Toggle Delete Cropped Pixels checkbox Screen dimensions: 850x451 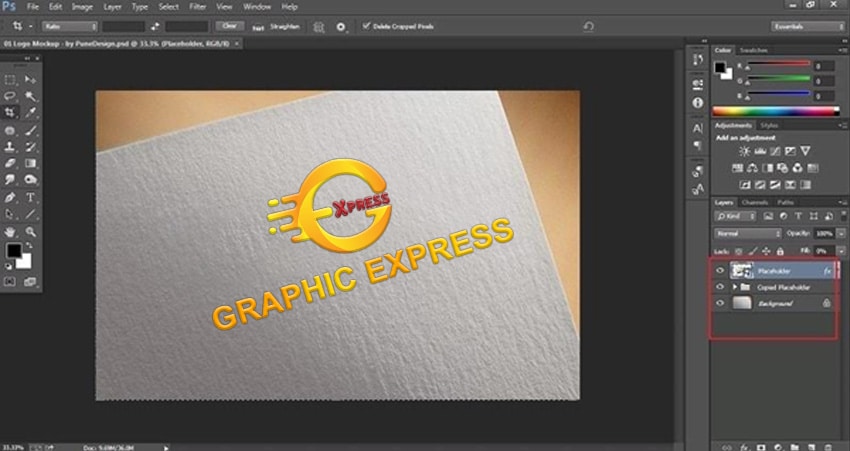366,26
